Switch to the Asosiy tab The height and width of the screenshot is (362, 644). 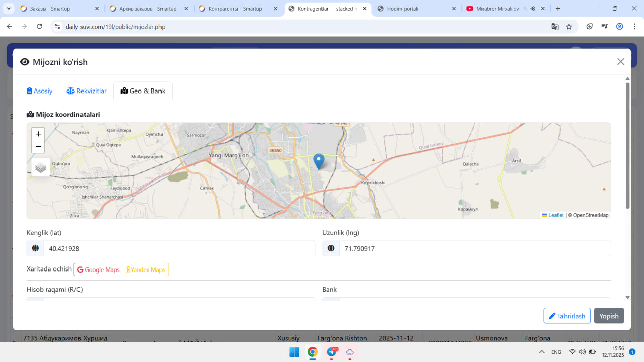[x=40, y=91]
